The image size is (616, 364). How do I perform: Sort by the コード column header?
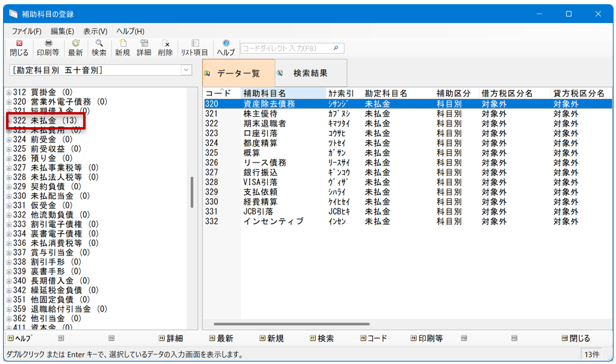tap(222, 93)
